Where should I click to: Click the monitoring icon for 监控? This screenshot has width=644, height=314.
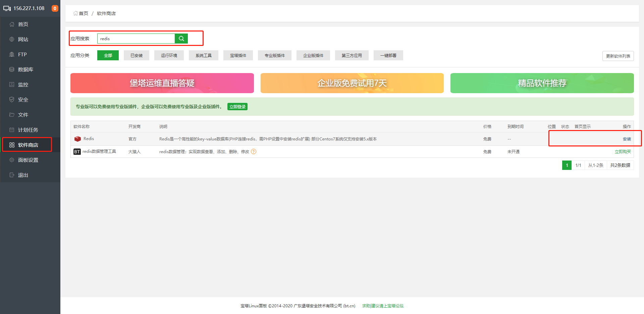tap(12, 84)
